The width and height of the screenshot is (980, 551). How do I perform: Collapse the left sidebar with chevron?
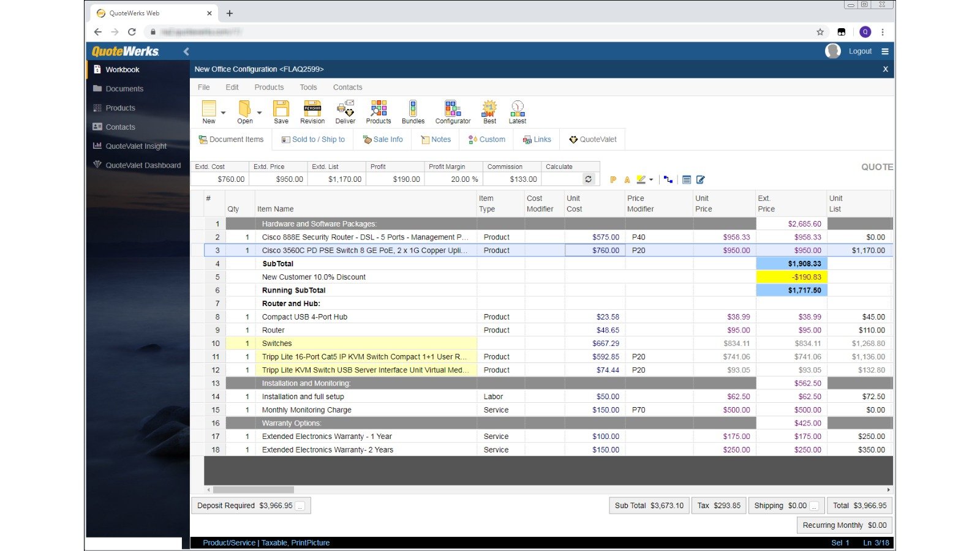point(186,51)
